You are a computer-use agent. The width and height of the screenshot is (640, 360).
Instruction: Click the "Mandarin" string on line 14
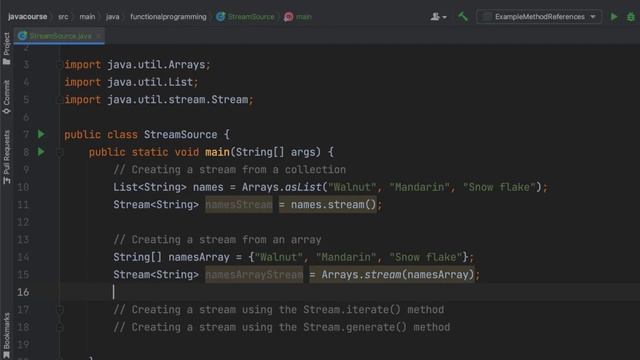(346, 257)
